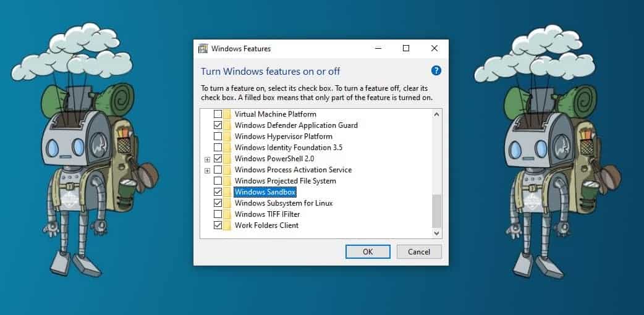The width and height of the screenshot is (644, 315).
Task: Select the Windows Hypervisor Platform label
Action: pyautogui.click(x=284, y=136)
